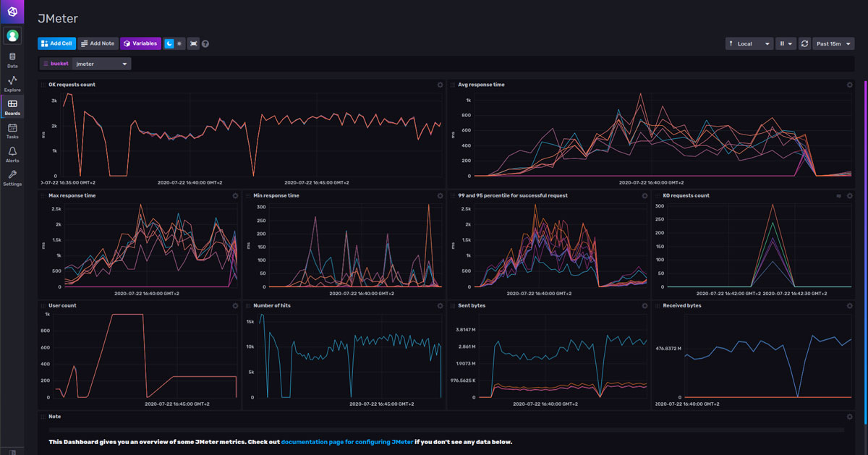Navigate to Tasks in the sidebar

point(12,131)
